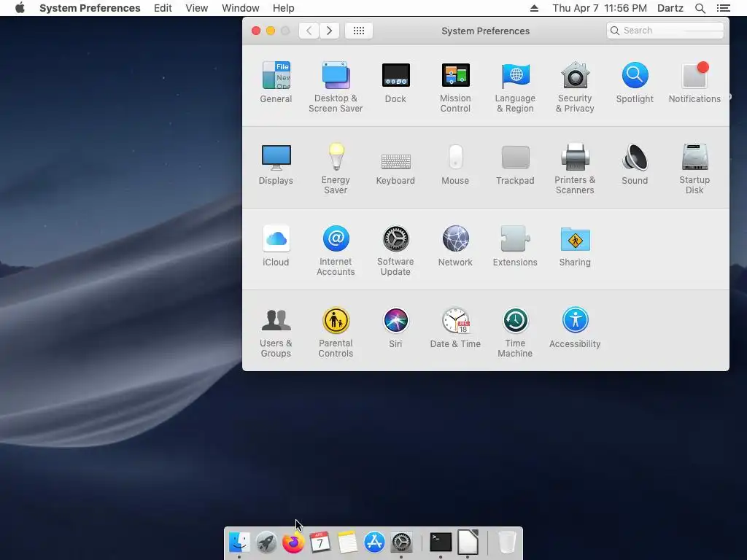This screenshot has width=747, height=560.
Task: Launch Firefox from the Dock
Action: (293, 542)
